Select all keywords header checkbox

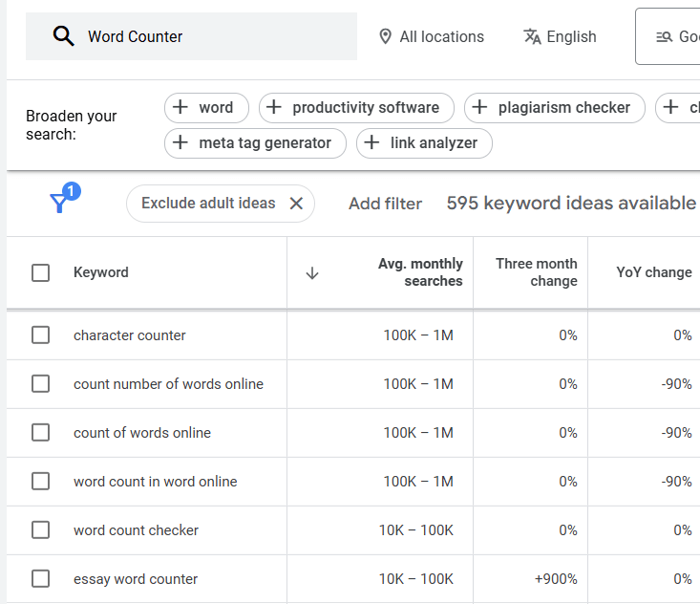(x=41, y=273)
